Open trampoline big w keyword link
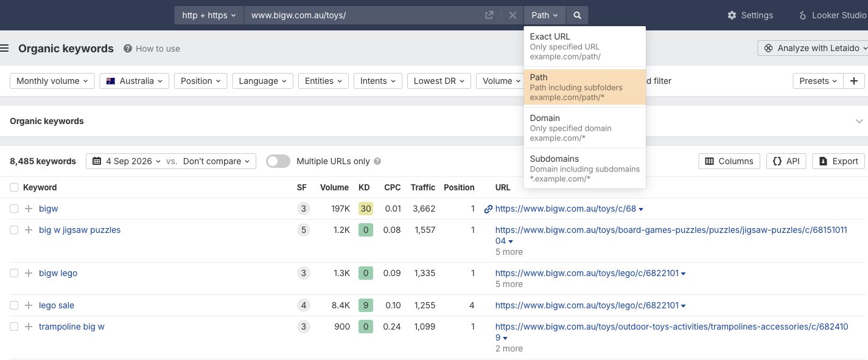Image resolution: width=868 pixels, height=360 pixels. (x=72, y=327)
